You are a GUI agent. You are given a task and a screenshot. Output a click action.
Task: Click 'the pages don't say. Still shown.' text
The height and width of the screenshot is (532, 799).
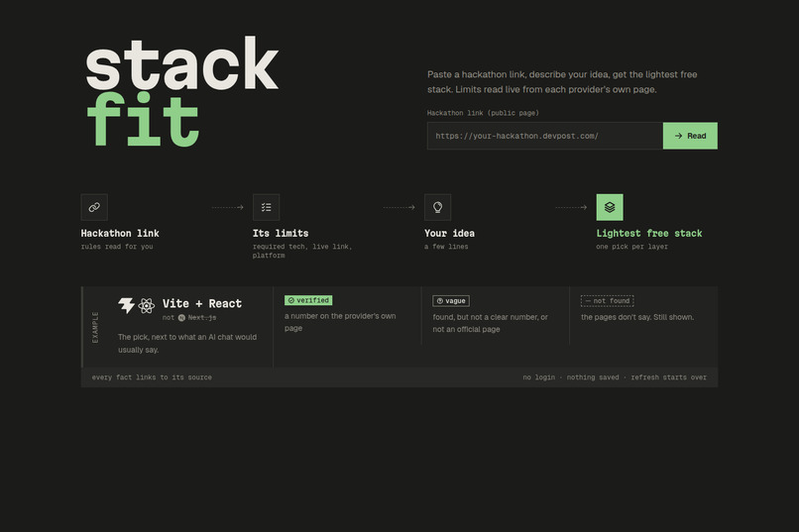point(637,317)
